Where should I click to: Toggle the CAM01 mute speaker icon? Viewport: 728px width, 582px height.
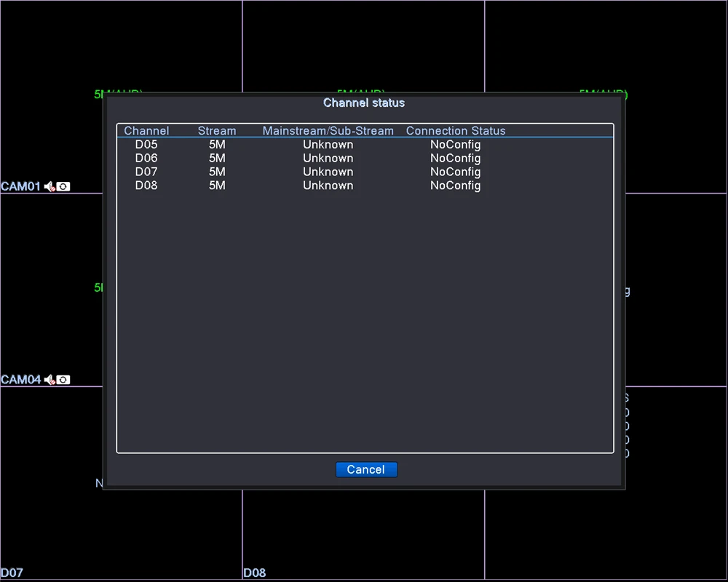pyautogui.click(x=50, y=186)
